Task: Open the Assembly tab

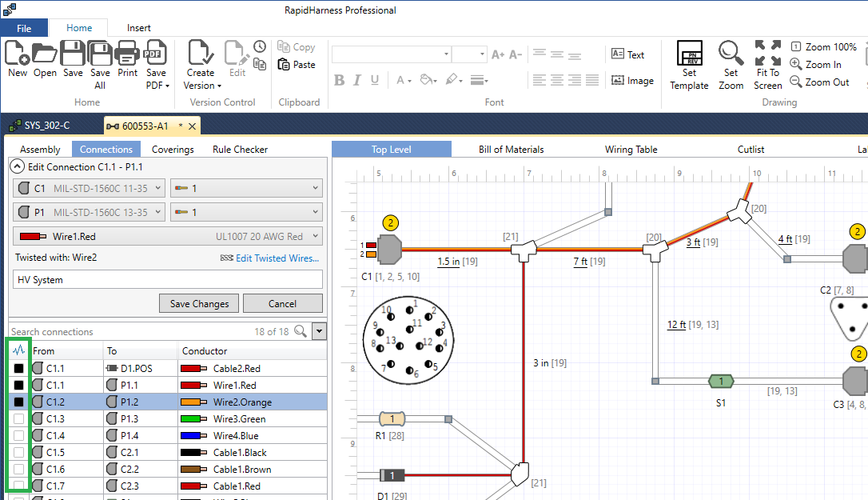Action: (40, 149)
